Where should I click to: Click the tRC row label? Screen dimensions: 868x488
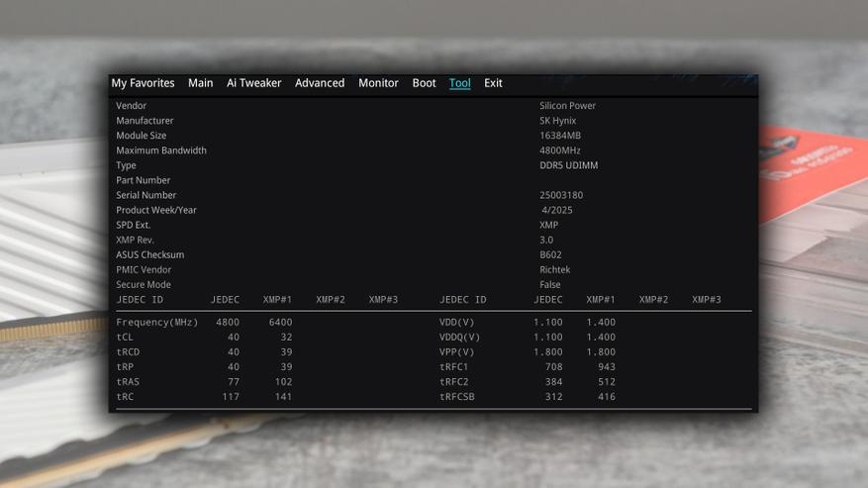pos(125,397)
